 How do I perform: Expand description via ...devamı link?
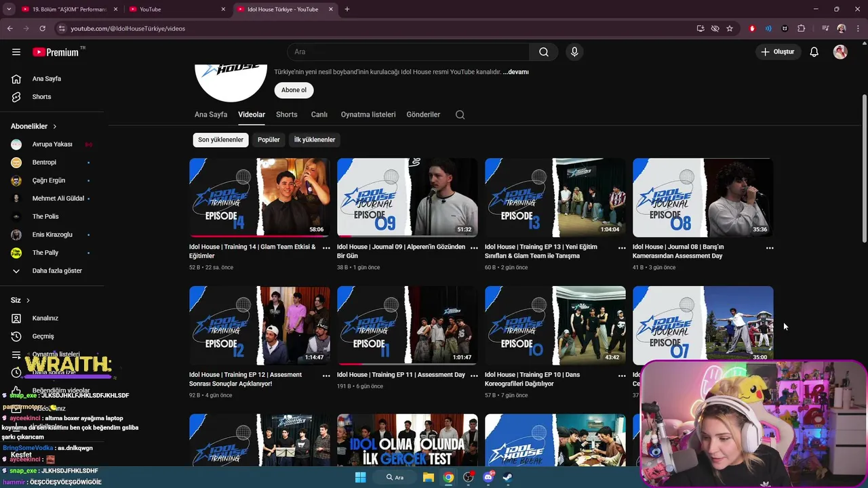tap(516, 72)
